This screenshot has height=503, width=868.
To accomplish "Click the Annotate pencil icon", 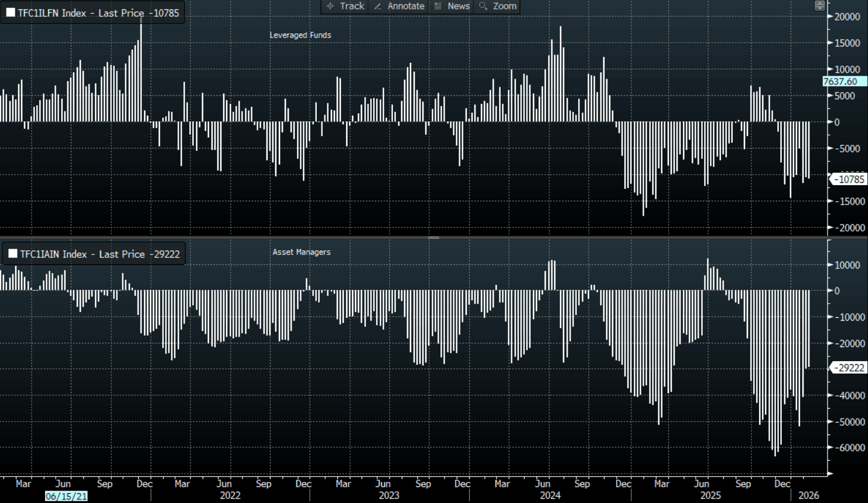I will [378, 6].
